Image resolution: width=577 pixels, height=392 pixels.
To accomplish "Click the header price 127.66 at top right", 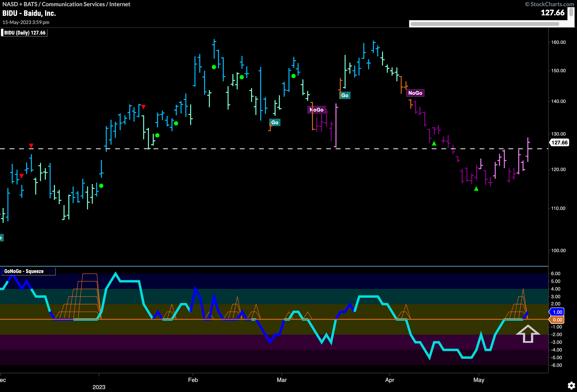I will tap(553, 13).
